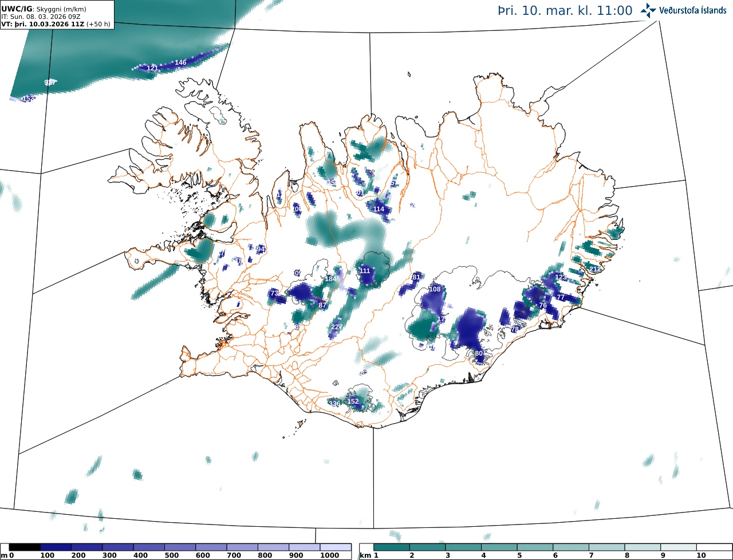
Task: Click the Veðurstofa Íslands logo text
Action: click(693, 10)
